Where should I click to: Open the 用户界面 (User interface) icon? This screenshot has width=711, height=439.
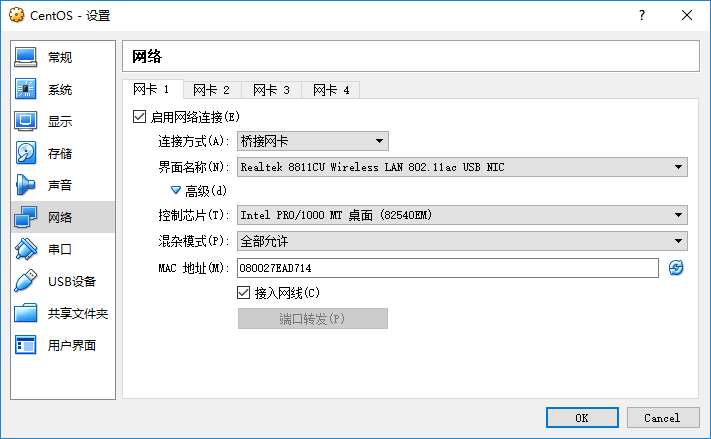tap(26, 345)
